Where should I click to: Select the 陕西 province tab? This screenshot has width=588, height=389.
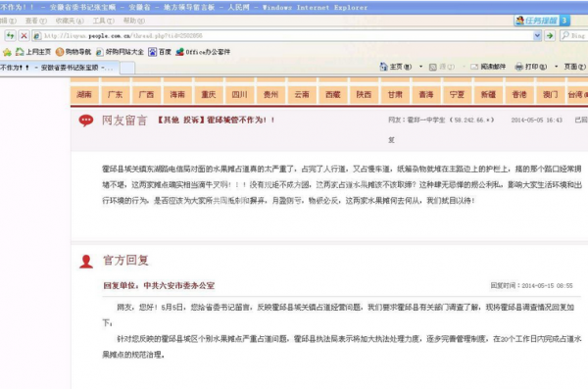tap(365, 94)
